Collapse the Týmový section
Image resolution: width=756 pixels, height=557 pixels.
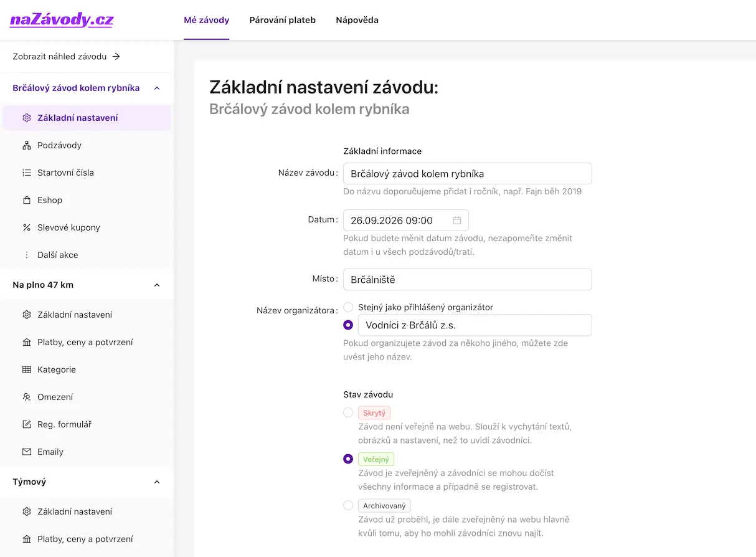[157, 482]
